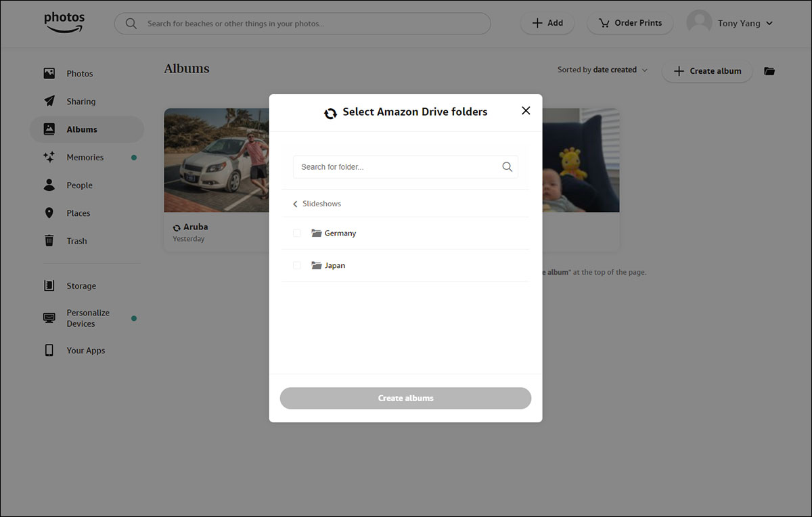Select Albums in the sidebar
Screen dimensions: 812x517
point(87,129)
